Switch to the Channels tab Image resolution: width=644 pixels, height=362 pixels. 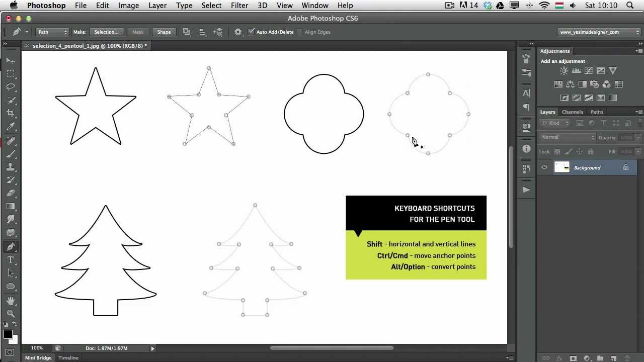(572, 112)
